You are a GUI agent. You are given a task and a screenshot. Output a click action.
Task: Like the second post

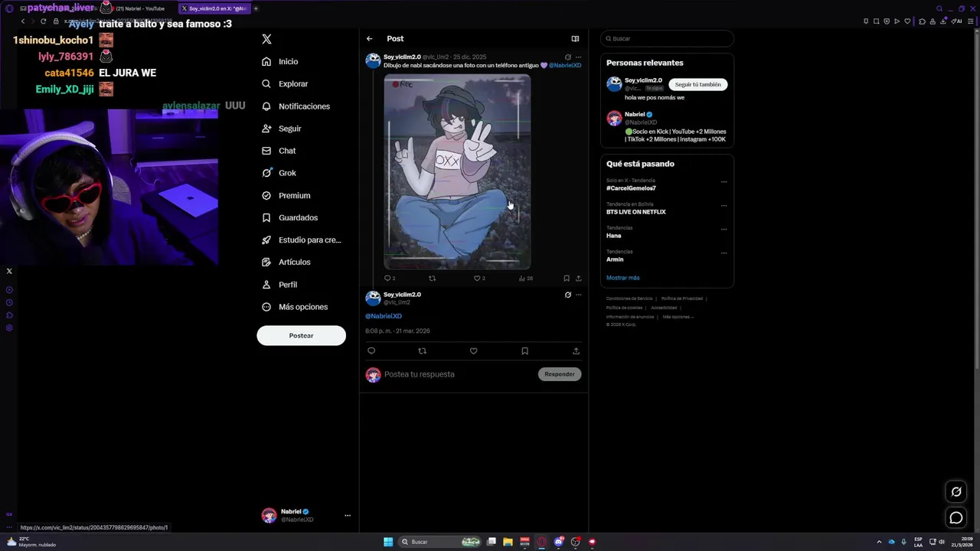(x=473, y=350)
